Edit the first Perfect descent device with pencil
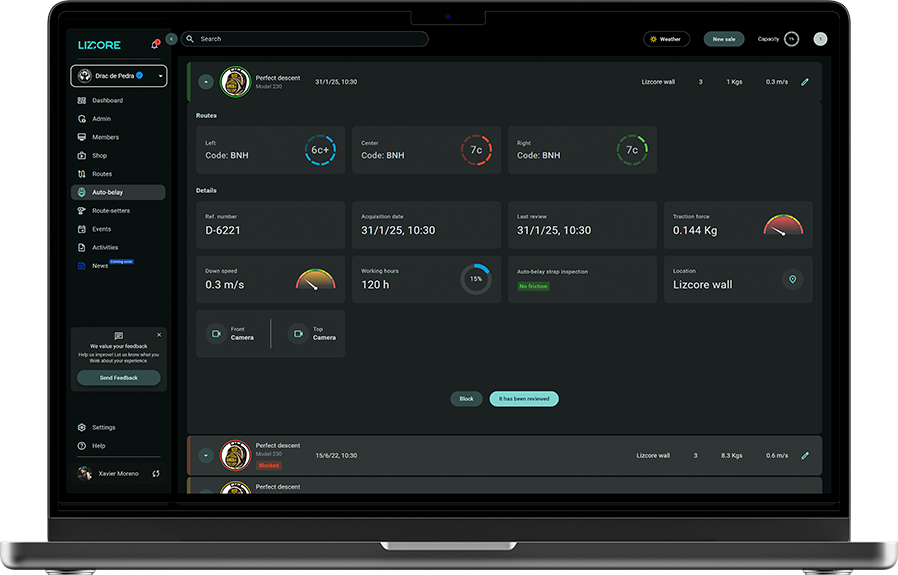Image resolution: width=898 pixels, height=575 pixels. (x=805, y=82)
